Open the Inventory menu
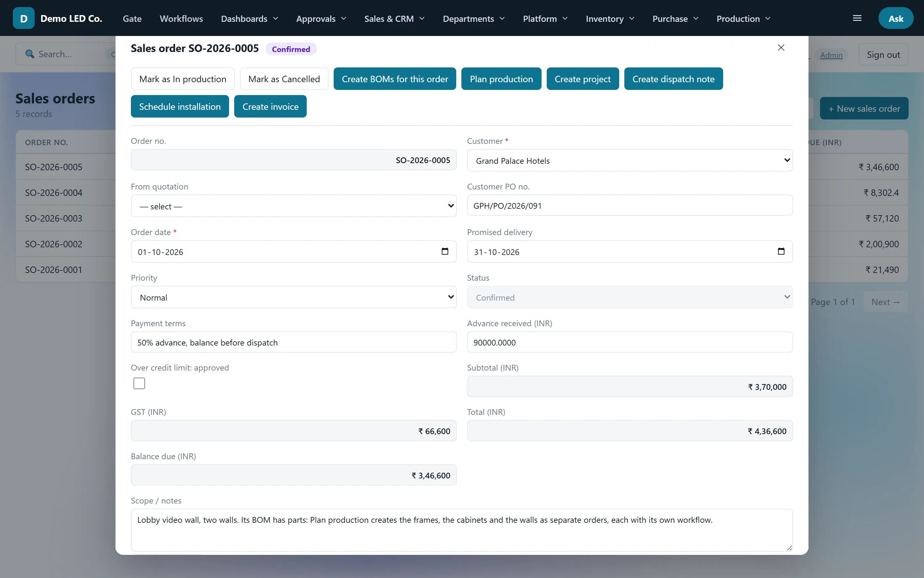This screenshot has height=578, width=924. point(610,18)
